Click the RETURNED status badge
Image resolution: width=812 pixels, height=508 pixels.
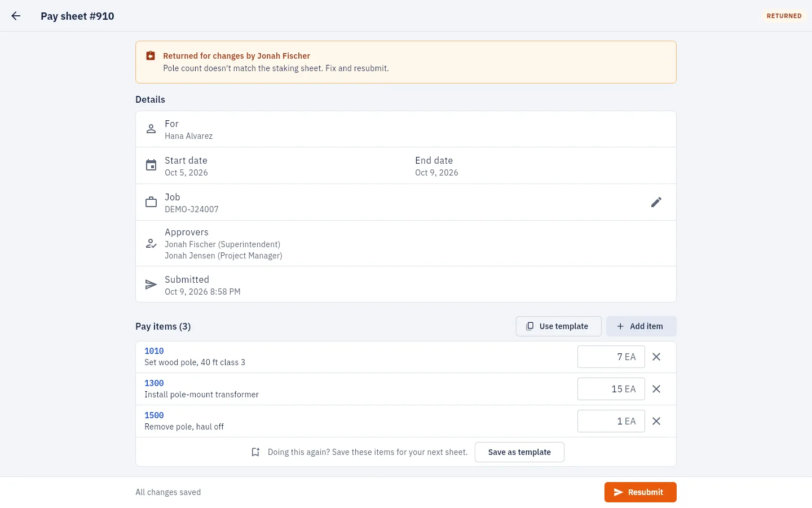(x=784, y=16)
